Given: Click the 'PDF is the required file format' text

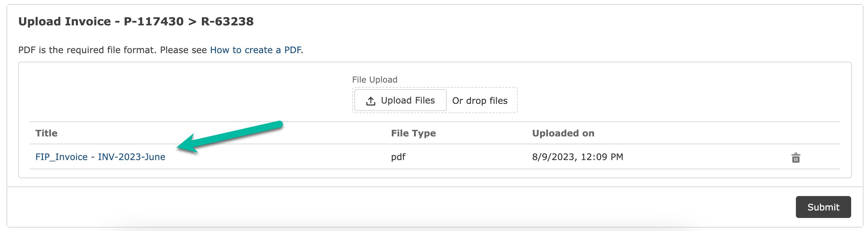Looking at the screenshot, I should click(87, 50).
